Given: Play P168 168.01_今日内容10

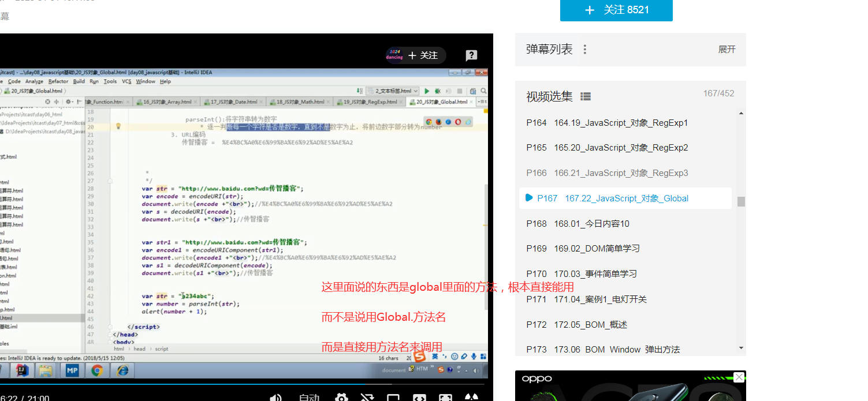Looking at the screenshot, I should pos(625,223).
